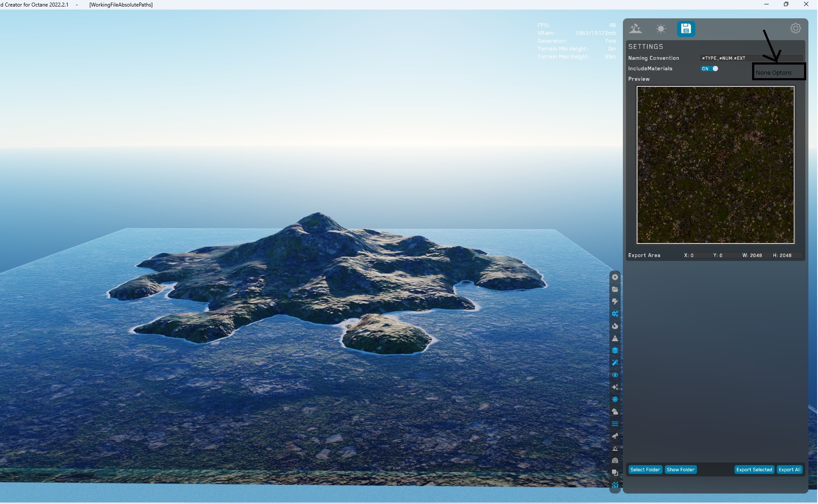This screenshot has width=818, height=504.
Task: Click the Naming Convention input field
Action: point(751,58)
